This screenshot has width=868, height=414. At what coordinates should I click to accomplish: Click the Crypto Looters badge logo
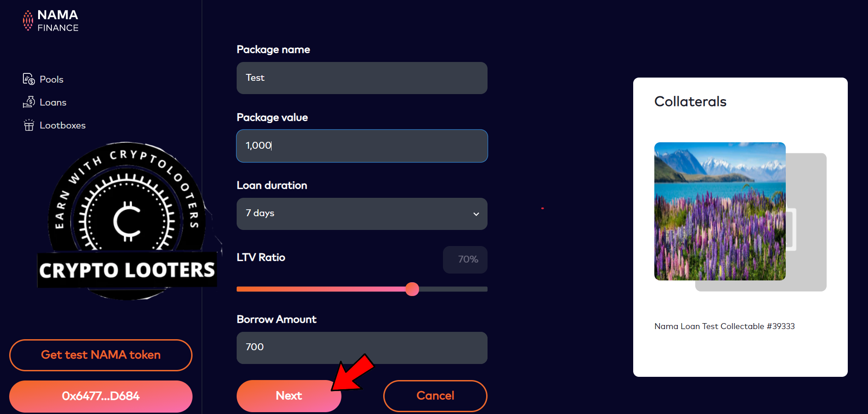[127, 221]
